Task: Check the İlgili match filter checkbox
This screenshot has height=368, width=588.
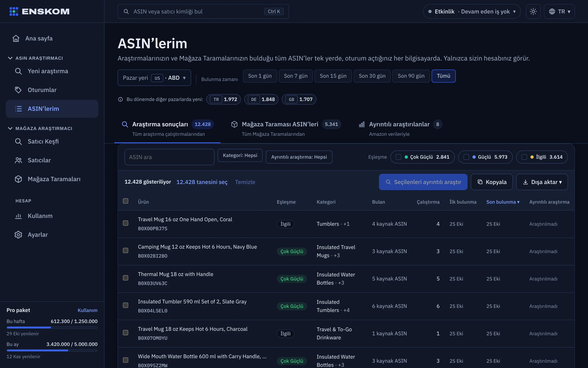Action: pyautogui.click(x=524, y=157)
